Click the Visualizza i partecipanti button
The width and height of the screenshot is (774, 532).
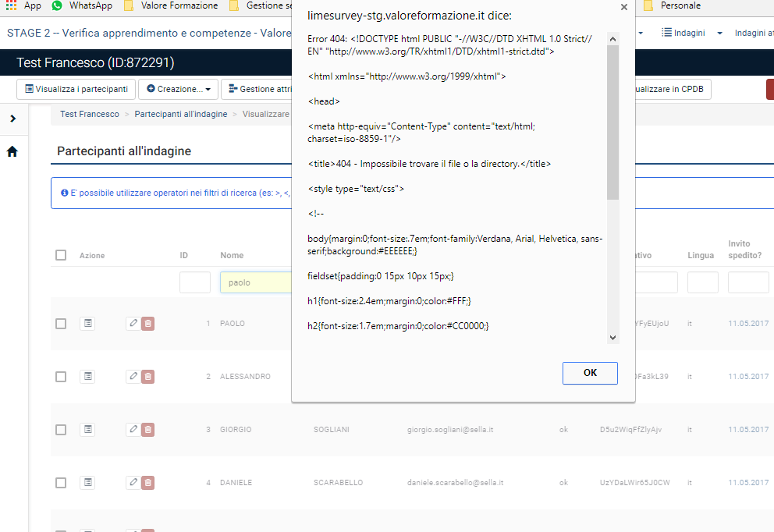[76, 90]
